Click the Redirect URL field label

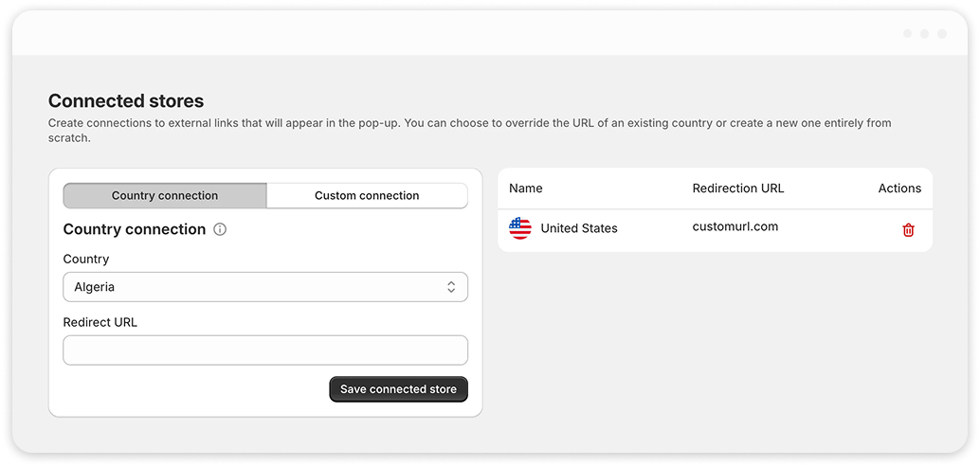[x=100, y=322]
